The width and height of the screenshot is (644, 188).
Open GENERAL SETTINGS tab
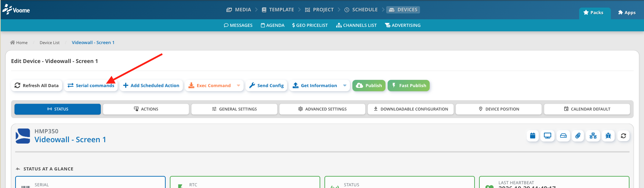[234, 109]
